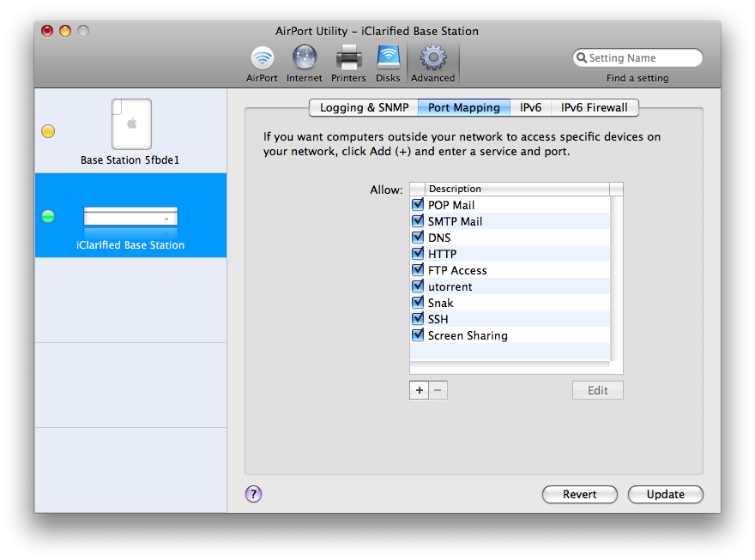Uncheck the DNS checkbox
Screen dimensions: 755x560
tap(418, 238)
